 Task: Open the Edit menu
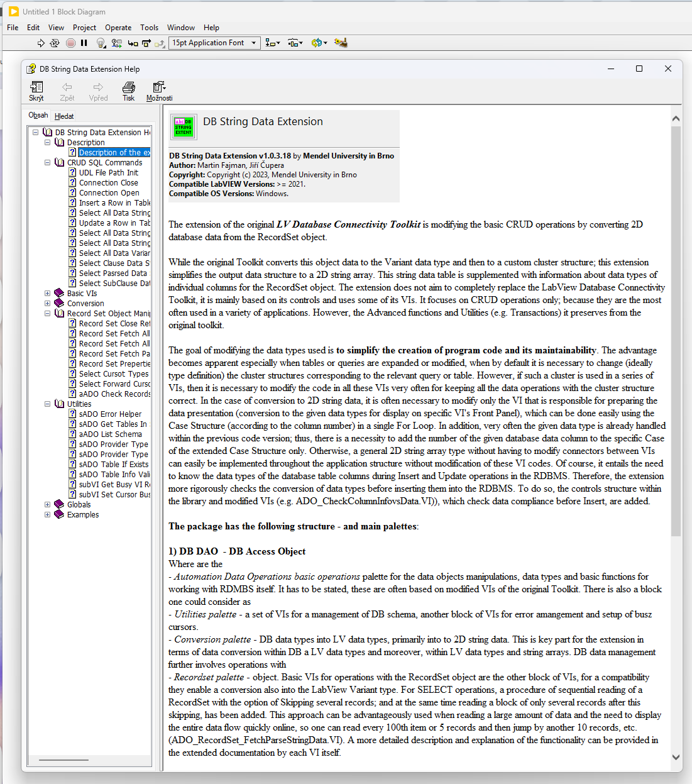33,27
